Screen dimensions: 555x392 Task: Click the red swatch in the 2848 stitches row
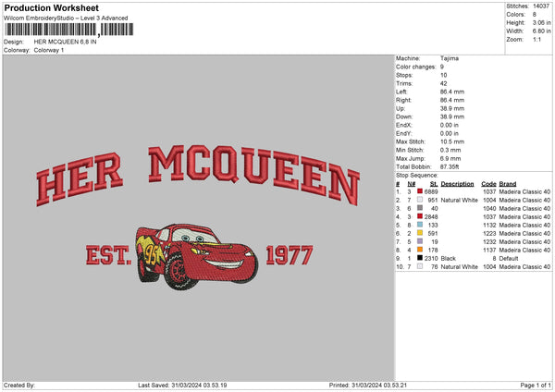(420, 216)
